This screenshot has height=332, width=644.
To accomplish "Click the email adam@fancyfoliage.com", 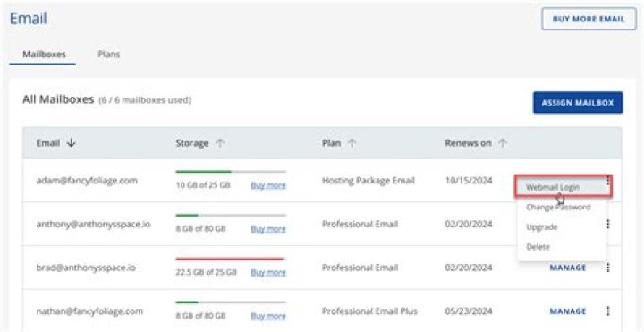I will [87, 181].
